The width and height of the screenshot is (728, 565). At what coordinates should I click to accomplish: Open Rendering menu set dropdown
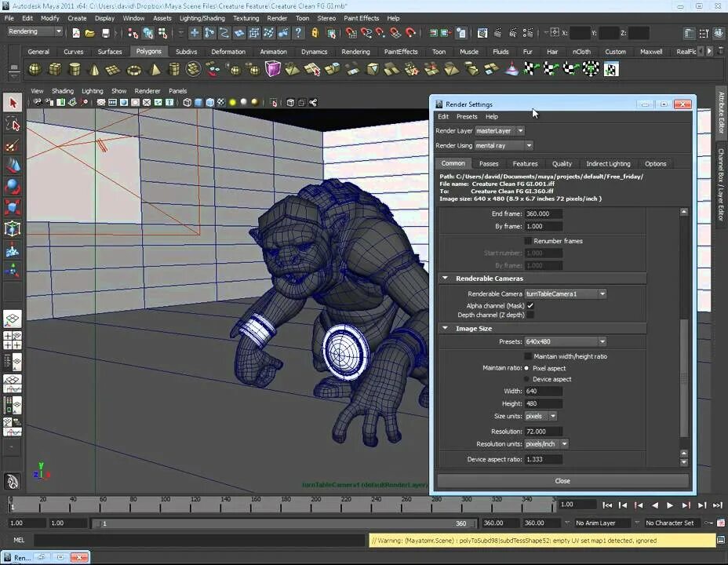point(35,31)
